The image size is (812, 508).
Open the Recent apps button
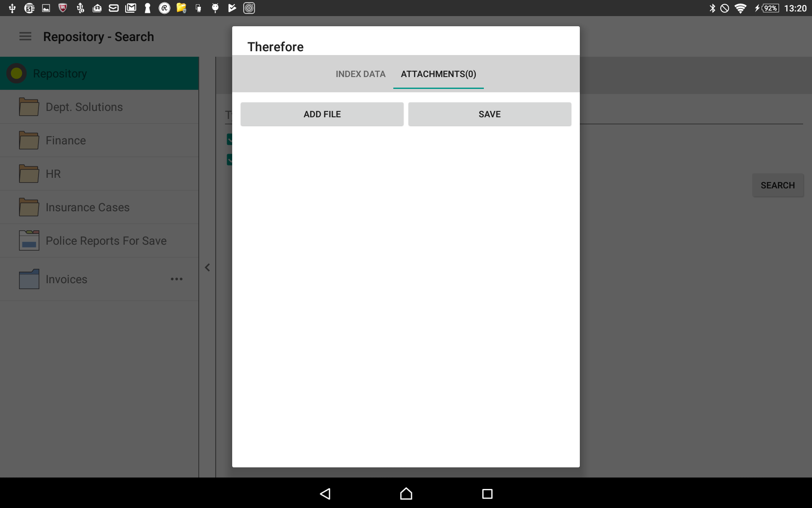tap(487, 494)
